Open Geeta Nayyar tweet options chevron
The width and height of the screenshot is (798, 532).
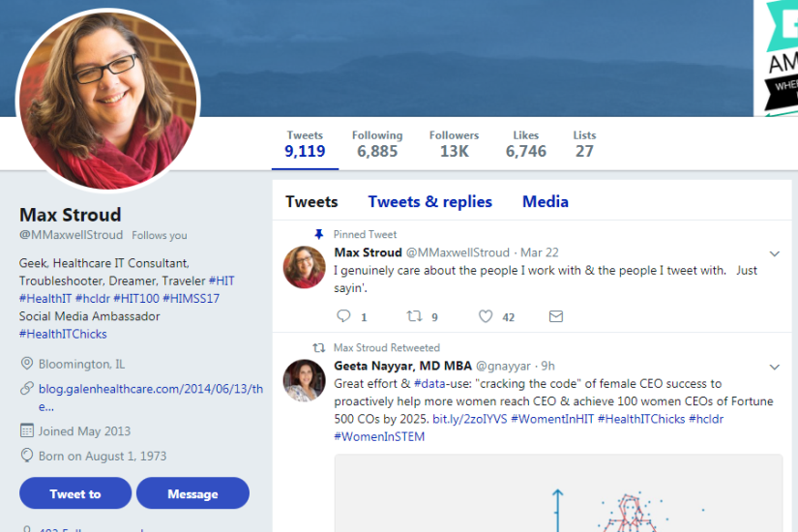pyautogui.click(x=774, y=367)
